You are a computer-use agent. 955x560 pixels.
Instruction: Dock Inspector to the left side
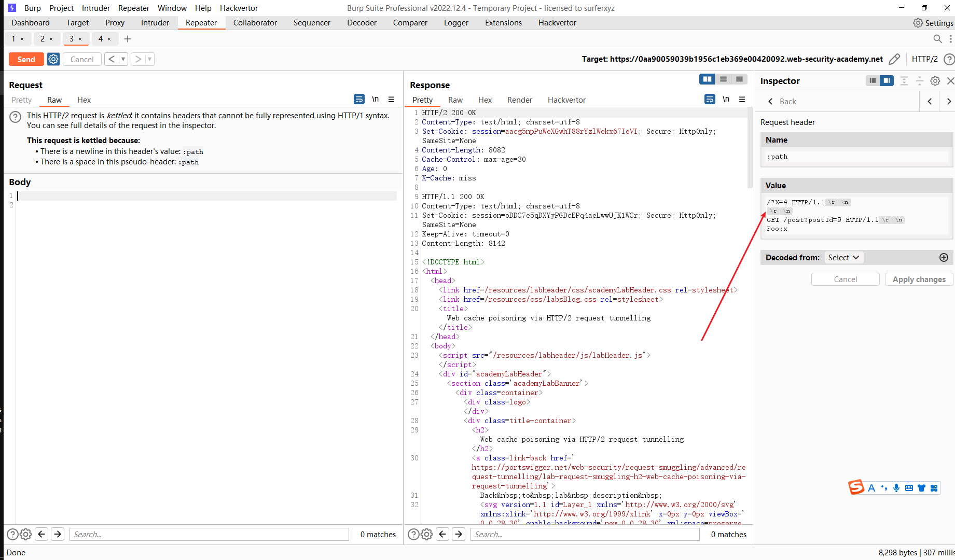point(873,80)
